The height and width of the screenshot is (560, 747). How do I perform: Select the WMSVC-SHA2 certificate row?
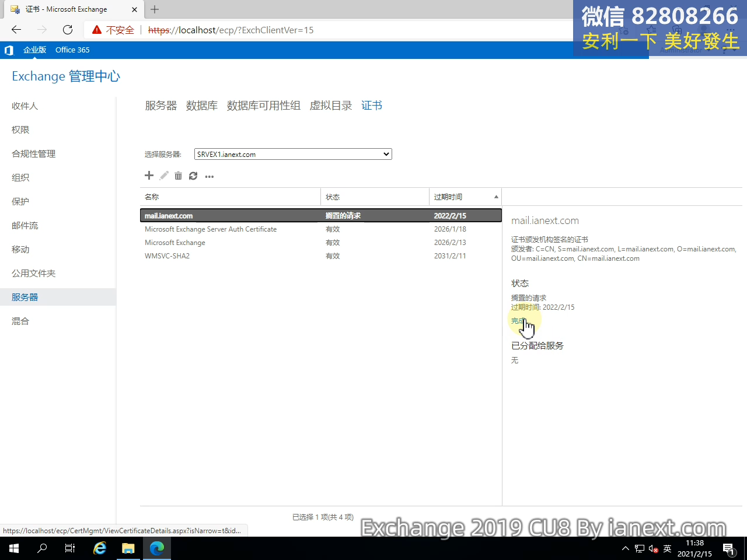[x=321, y=256]
